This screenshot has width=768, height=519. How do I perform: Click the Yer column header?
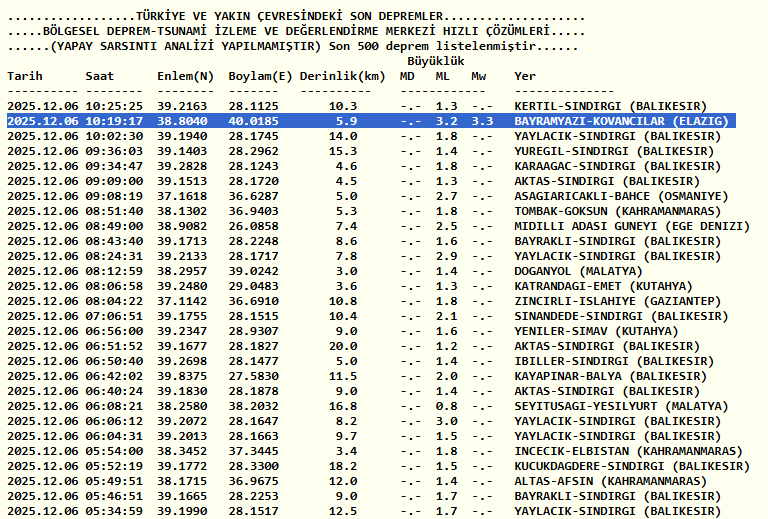click(525, 76)
